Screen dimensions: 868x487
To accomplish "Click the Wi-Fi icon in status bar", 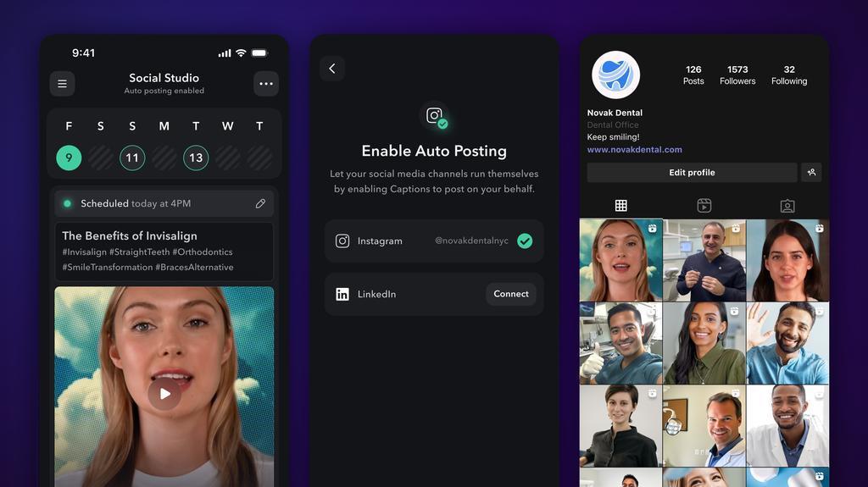I will [241, 53].
